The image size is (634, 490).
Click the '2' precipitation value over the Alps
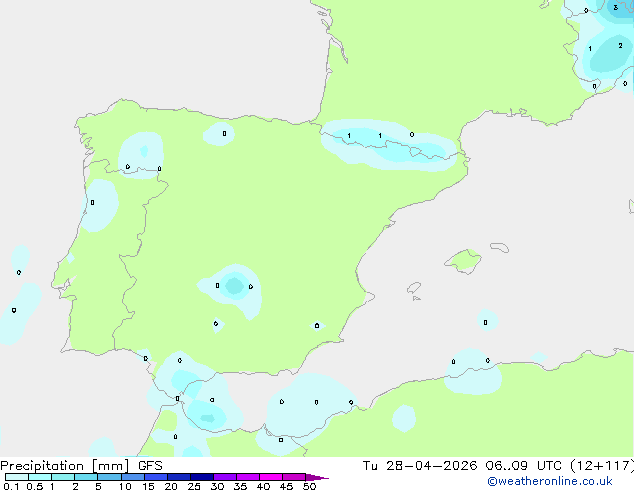pos(620,46)
